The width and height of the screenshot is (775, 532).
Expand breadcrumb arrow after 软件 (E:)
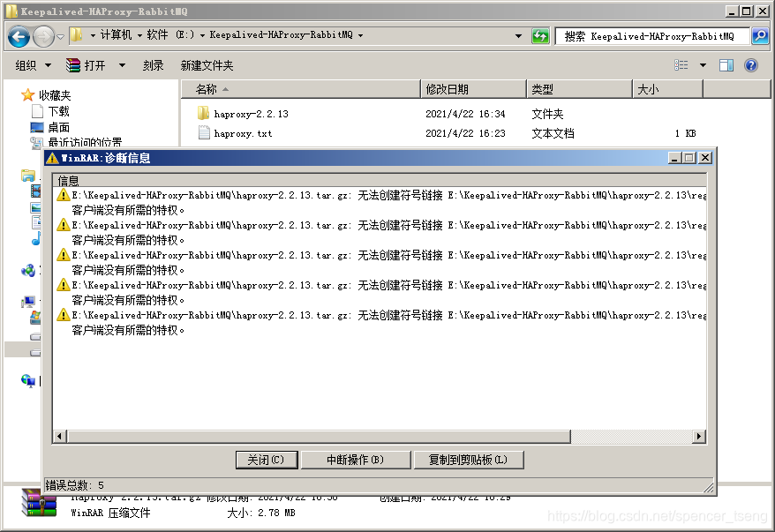pyautogui.click(x=202, y=35)
